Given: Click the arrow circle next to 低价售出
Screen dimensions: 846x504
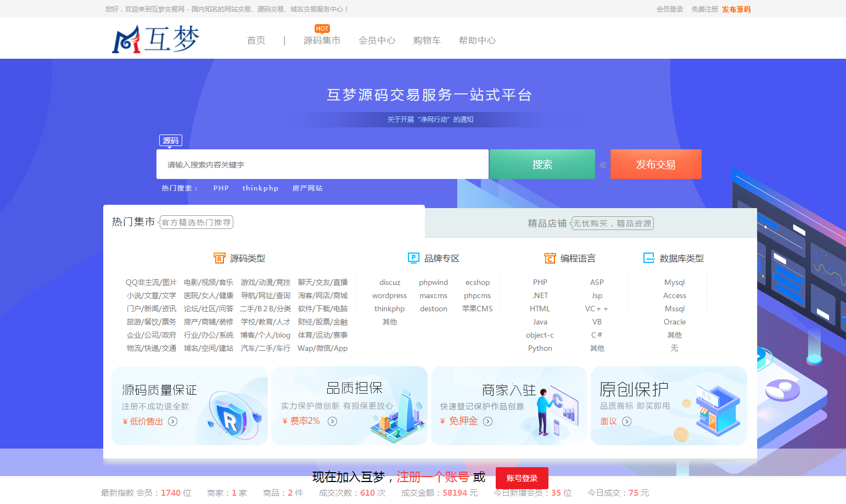Looking at the screenshot, I should (x=173, y=421).
